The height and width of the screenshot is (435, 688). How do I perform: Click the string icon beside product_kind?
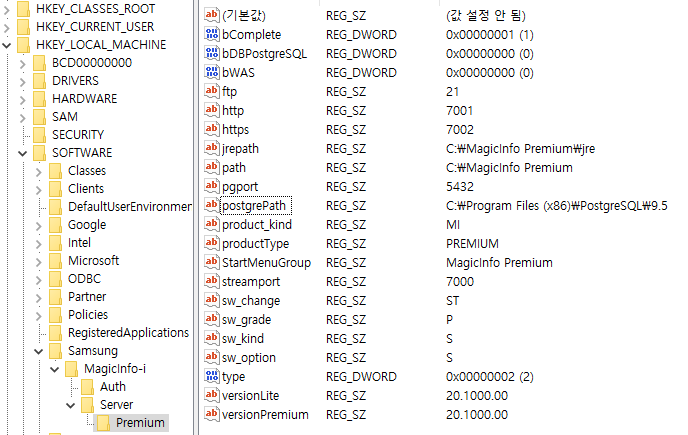coord(211,224)
